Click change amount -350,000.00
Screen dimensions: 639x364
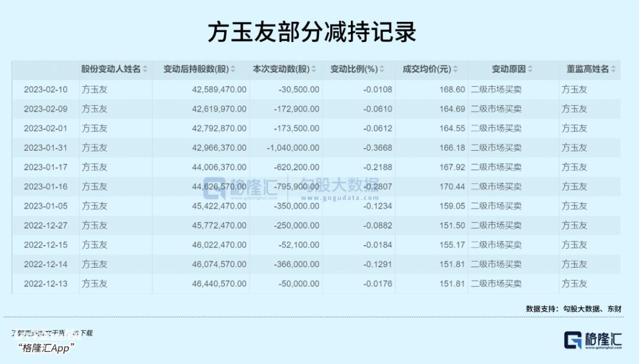296,206
